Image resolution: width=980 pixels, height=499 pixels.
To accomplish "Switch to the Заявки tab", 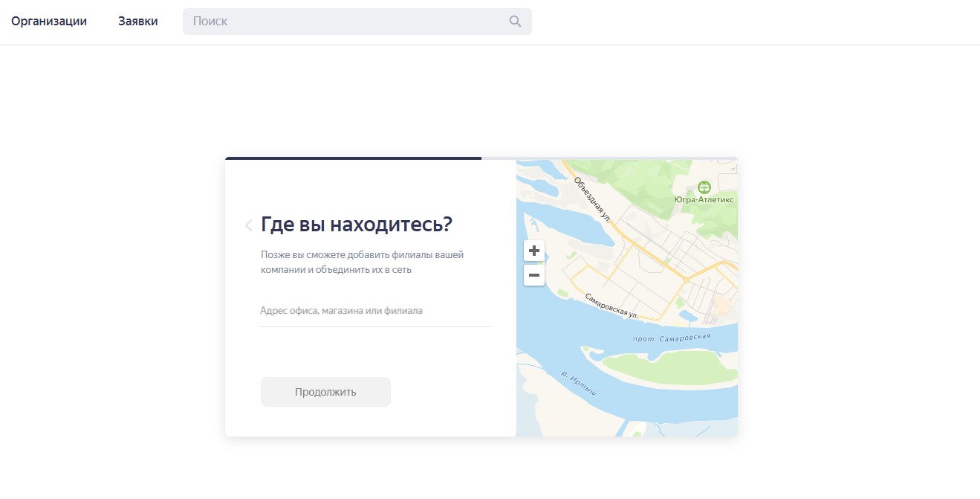I will pos(137,21).
